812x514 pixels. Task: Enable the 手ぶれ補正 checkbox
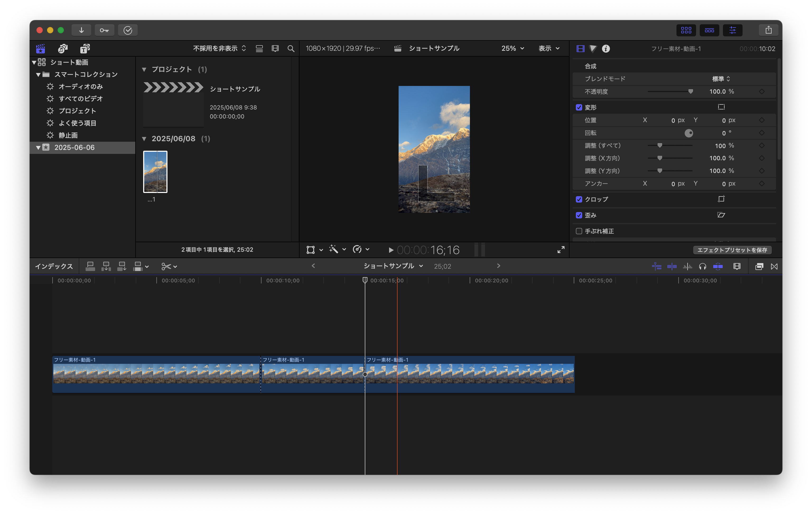click(x=579, y=231)
